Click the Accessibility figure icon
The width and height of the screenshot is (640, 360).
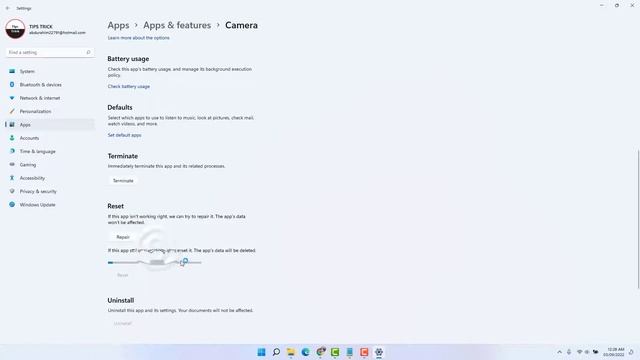coord(12,178)
